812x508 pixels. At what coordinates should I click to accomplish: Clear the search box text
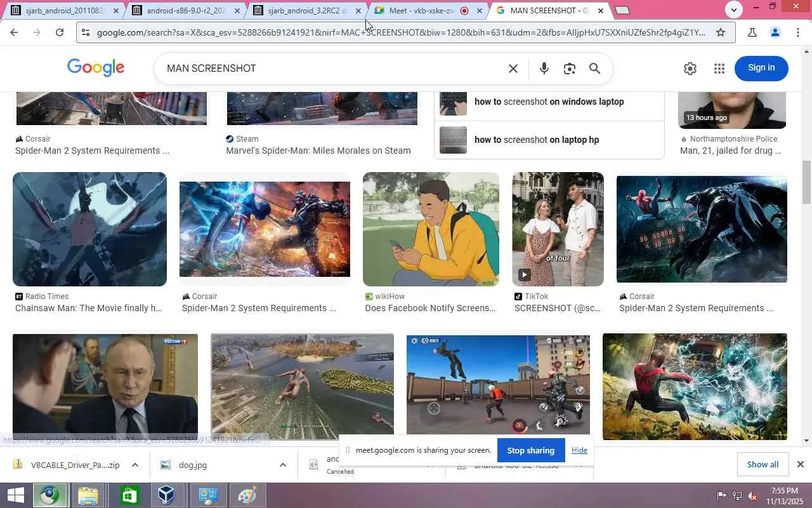point(513,69)
